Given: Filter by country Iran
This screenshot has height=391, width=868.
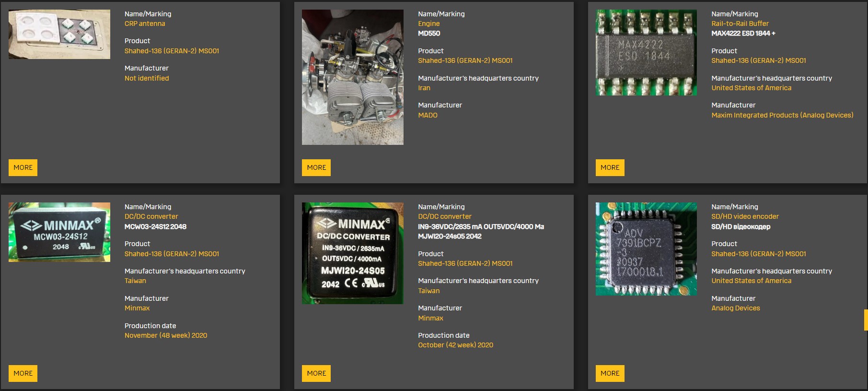Looking at the screenshot, I should (424, 88).
